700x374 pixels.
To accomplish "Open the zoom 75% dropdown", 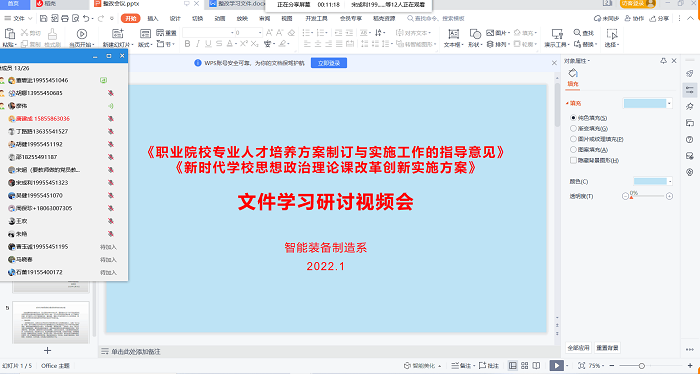I will [x=604, y=366].
